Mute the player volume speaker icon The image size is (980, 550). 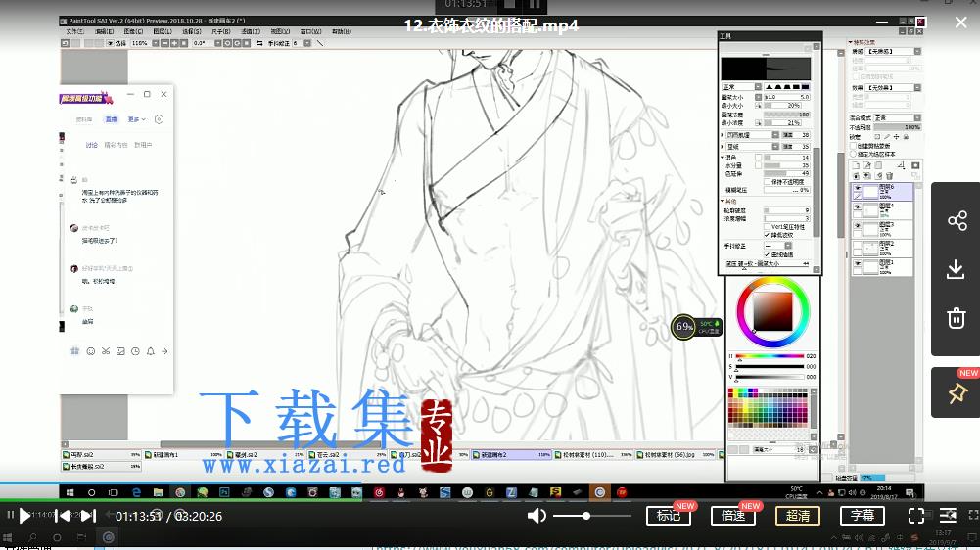pyautogui.click(x=537, y=516)
